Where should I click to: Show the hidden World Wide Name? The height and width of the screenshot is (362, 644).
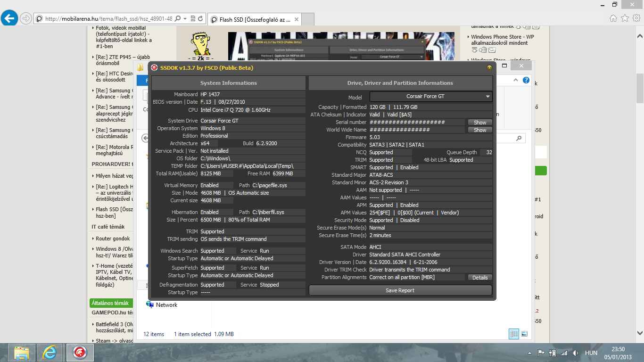point(480,130)
